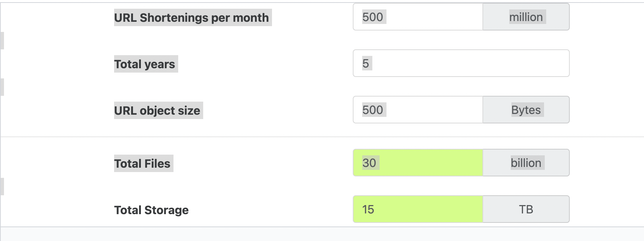Click the 'billion' unit addon
The image size is (644, 241).
(x=526, y=163)
